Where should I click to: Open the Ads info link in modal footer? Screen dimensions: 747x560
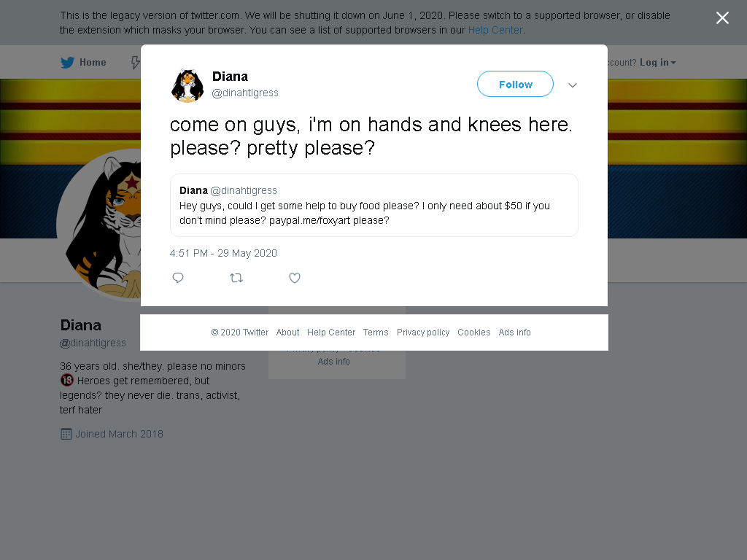tap(514, 332)
